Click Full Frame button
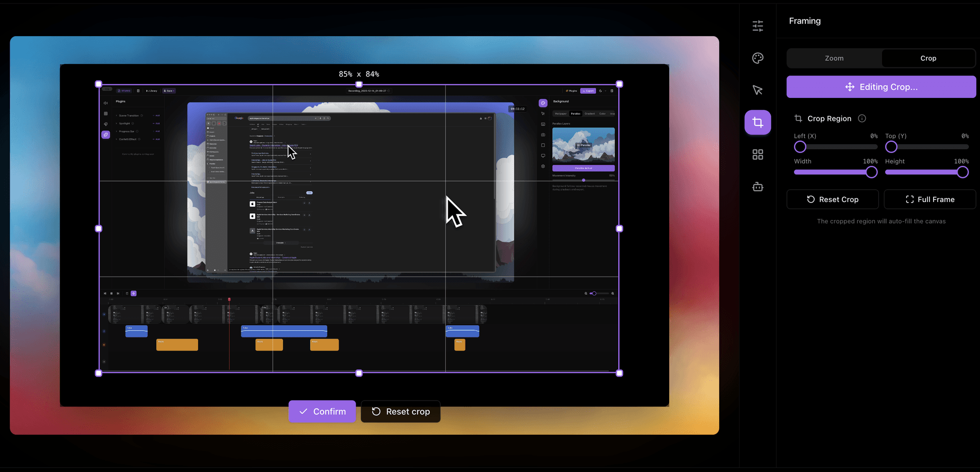980x472 pixels. click(x=929, y=200)
